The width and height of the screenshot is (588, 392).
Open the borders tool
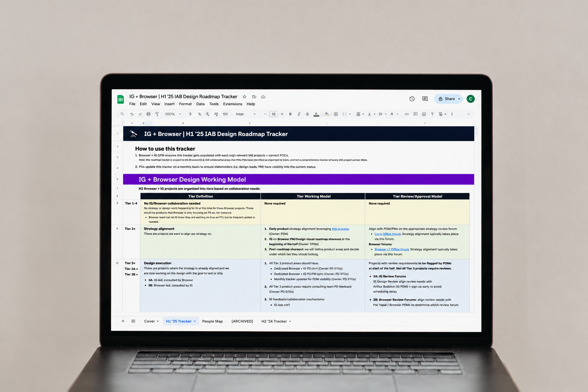336,114
